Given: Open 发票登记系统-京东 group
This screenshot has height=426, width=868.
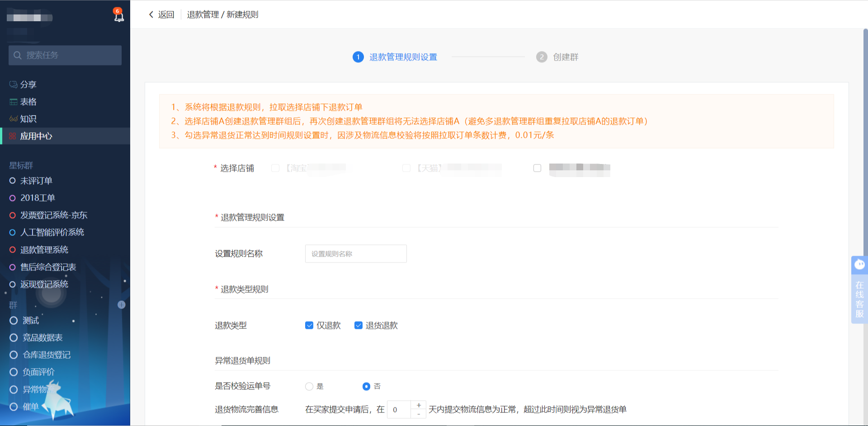Looking at the screenshot, I should 53,215.
